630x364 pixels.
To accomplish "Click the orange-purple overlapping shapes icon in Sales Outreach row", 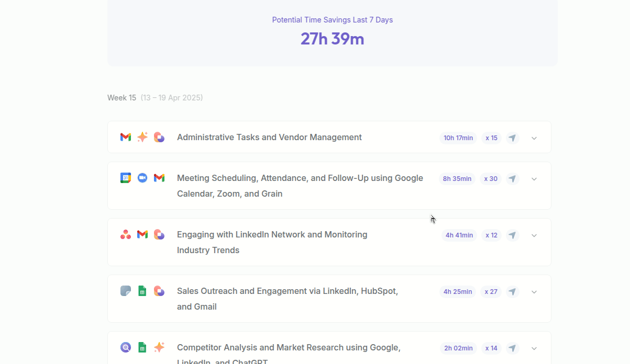I will [x=159, y=291].
